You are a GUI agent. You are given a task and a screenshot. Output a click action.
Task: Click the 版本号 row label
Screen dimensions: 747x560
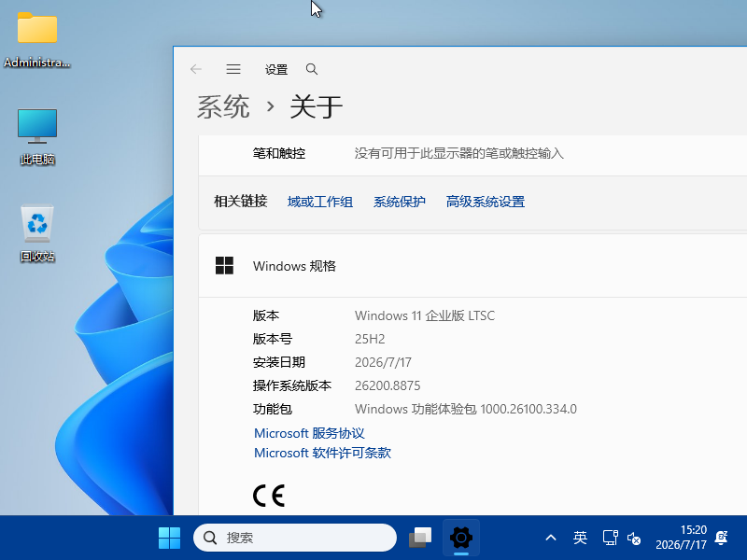[273, 339]
